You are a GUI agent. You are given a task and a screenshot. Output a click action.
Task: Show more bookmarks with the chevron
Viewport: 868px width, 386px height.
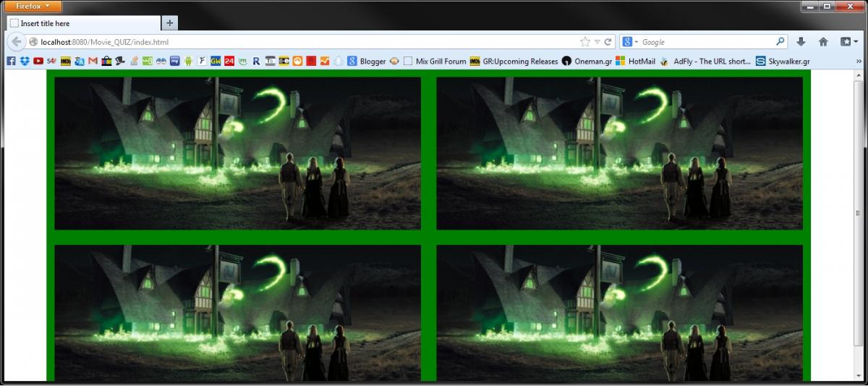pos(859,62)
